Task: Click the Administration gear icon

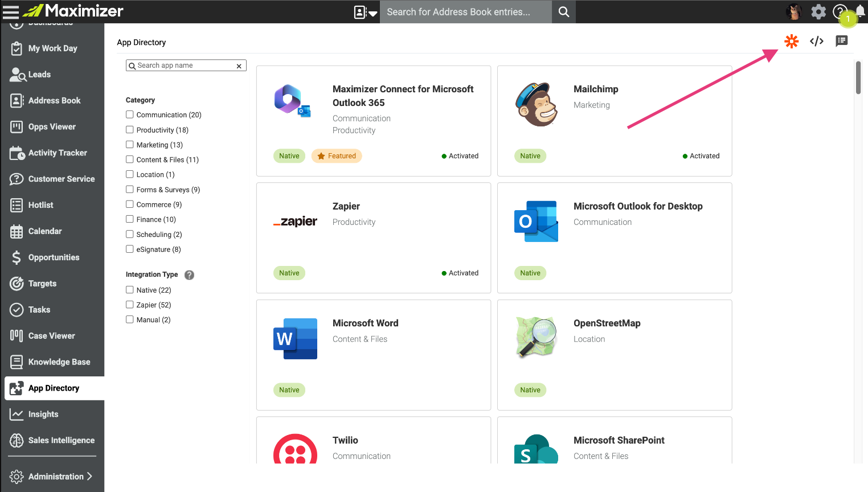Action: pos(17,477)
